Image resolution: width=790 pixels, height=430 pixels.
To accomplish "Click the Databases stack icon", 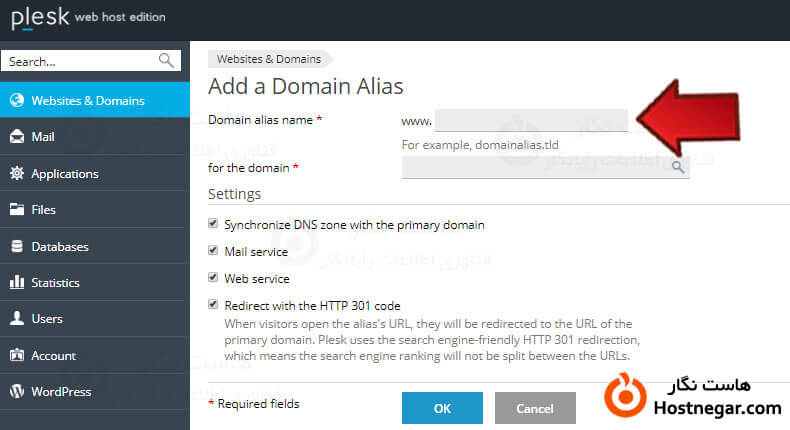I will (16, 247).
